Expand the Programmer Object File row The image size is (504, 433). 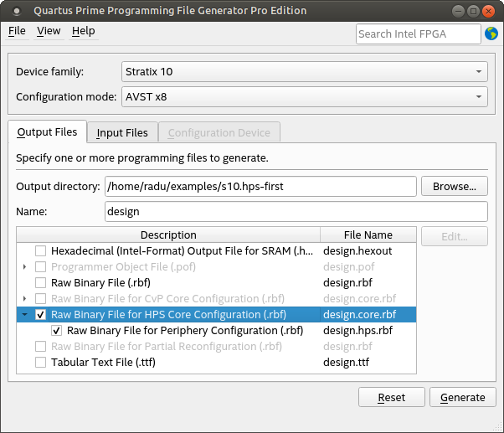[x=25, y=267]
